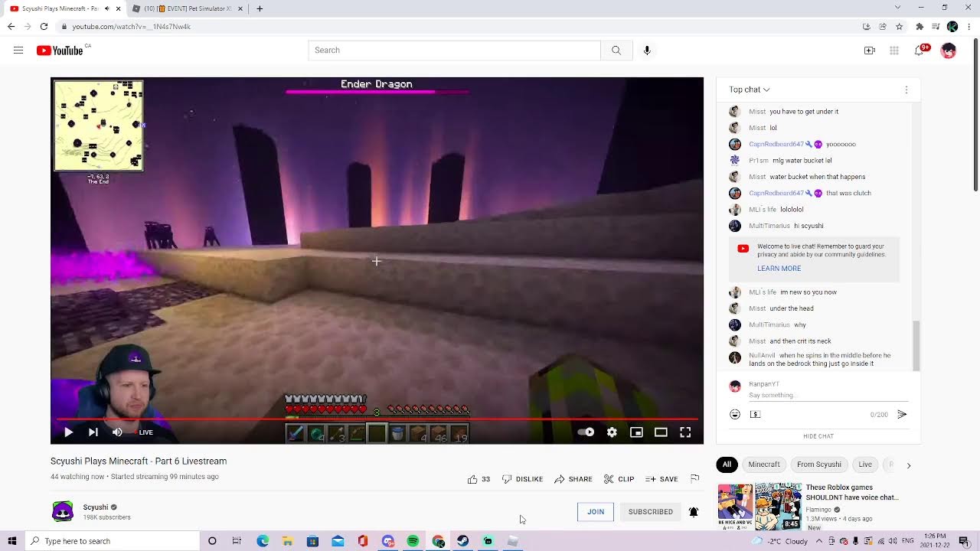Open the tab search chevron
Image resolution: width=980 pixels, height=551 pixels.
click(x=897, y=8)
